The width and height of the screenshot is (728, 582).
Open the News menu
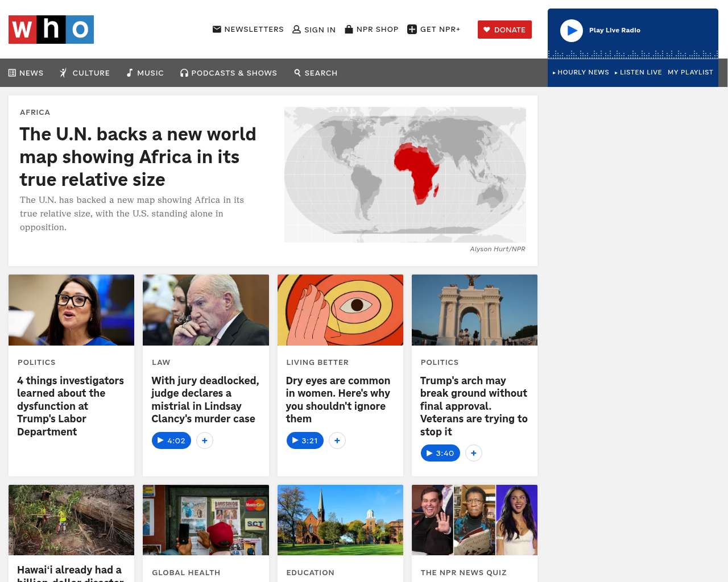(26, 73)
